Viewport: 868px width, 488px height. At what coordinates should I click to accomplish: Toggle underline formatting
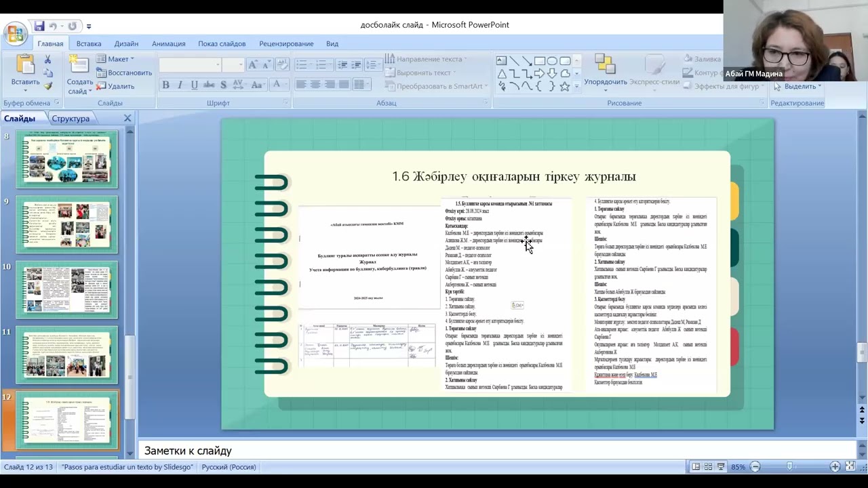click(x=194, y=85)
